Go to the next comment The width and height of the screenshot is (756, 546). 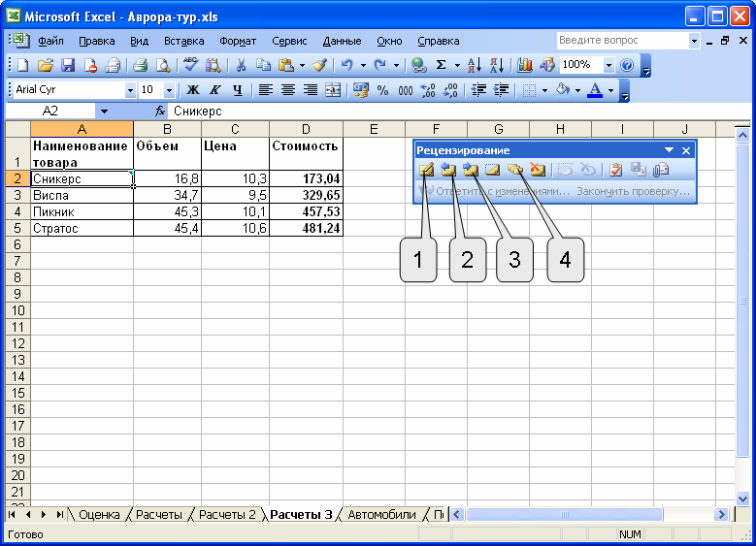[x=471, y=170]
